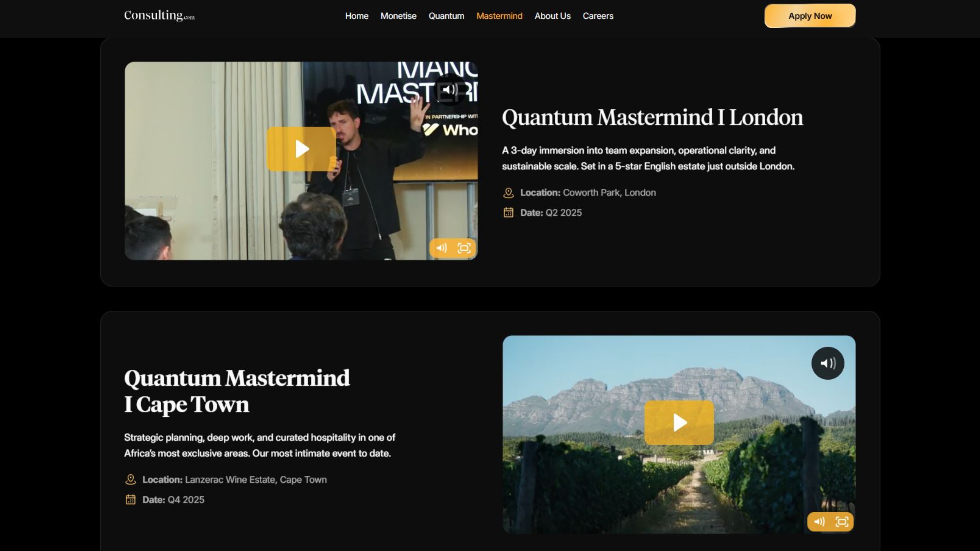Click round speaker overlay on London video
Viewport: 980px width, 551px height.
click(449, 90)
